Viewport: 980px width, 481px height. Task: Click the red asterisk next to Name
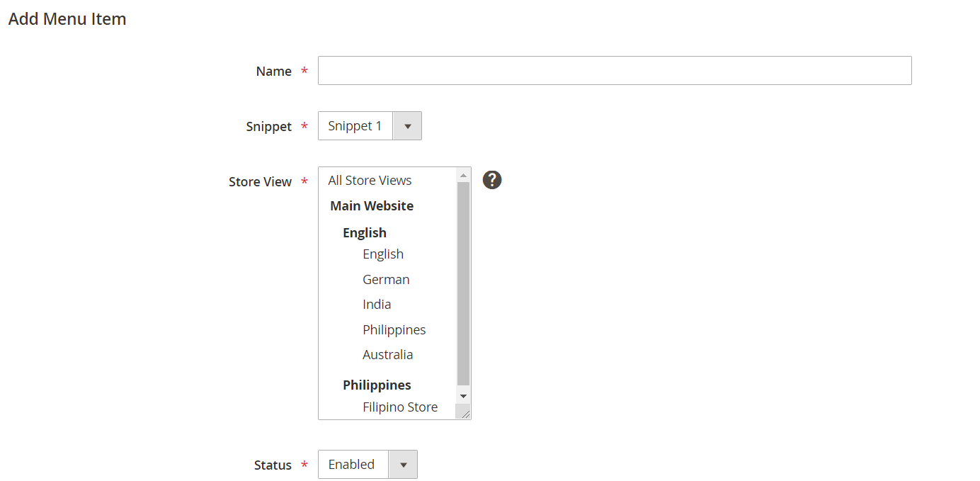point(304,72)
